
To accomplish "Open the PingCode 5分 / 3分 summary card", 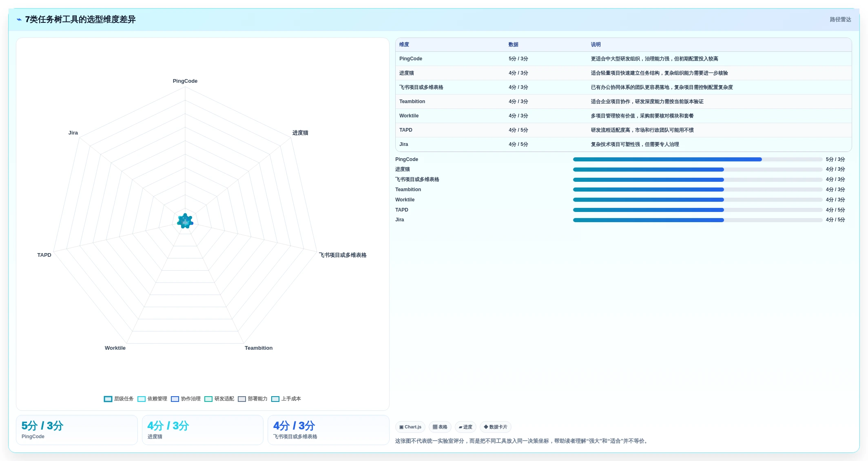I will pos(77,430).
